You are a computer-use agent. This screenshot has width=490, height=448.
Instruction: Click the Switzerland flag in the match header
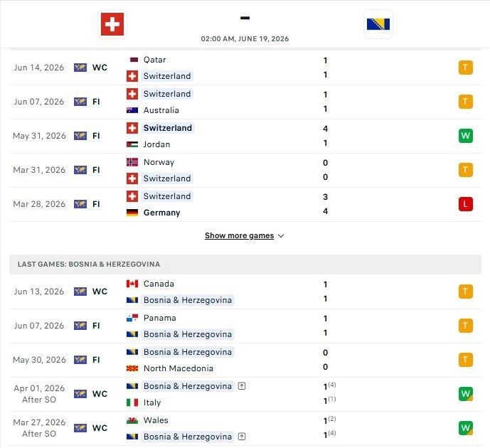click(x=112, y=24)
